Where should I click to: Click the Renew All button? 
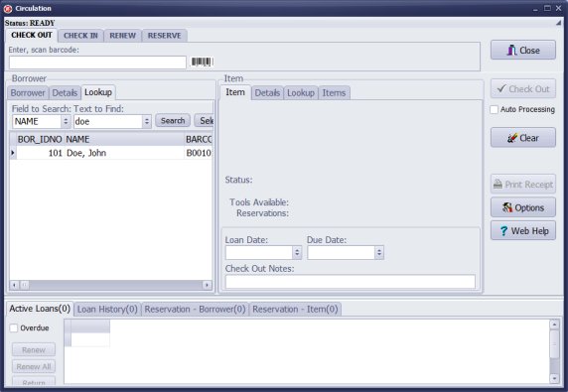coord(34,366)
